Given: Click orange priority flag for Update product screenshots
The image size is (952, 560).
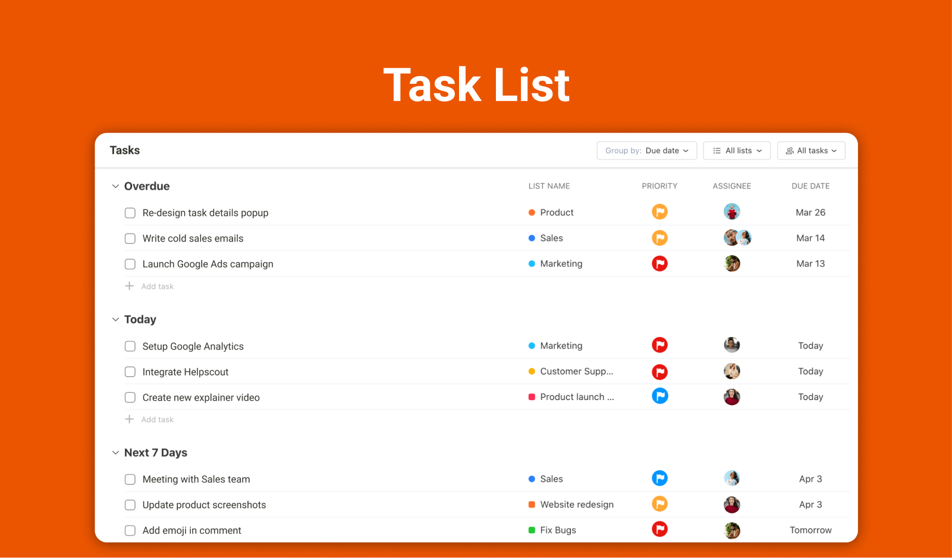Looking at the screenshot, I should [x=659, y=504].
